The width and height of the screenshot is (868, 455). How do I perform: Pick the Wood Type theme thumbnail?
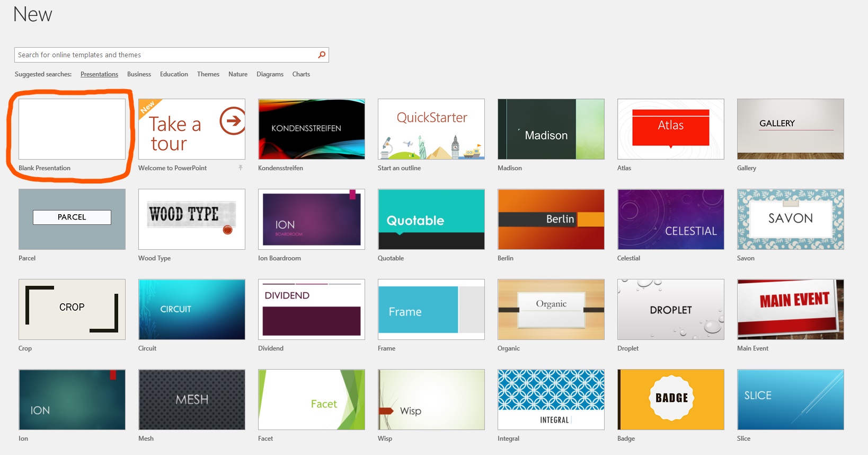coord(192,219)
